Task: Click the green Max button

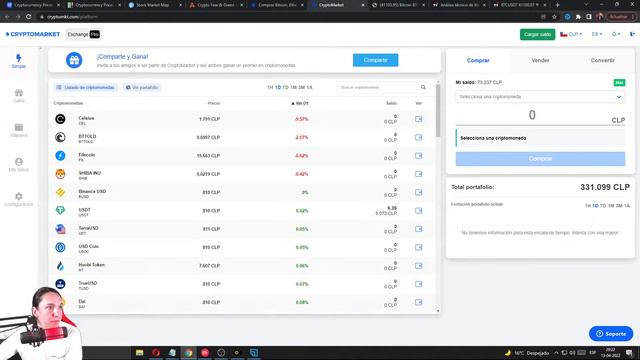Action: pyautogui.click(x=619, y=82)
